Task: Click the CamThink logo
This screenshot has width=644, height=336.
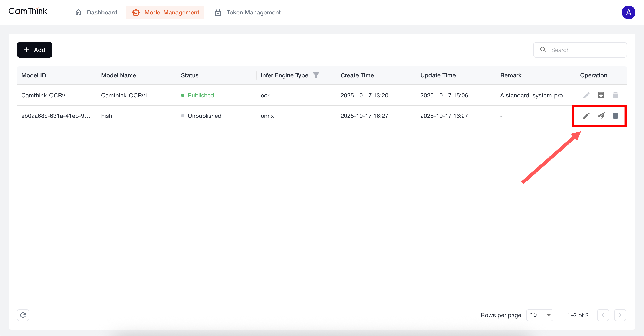Action: pos(28,11)
